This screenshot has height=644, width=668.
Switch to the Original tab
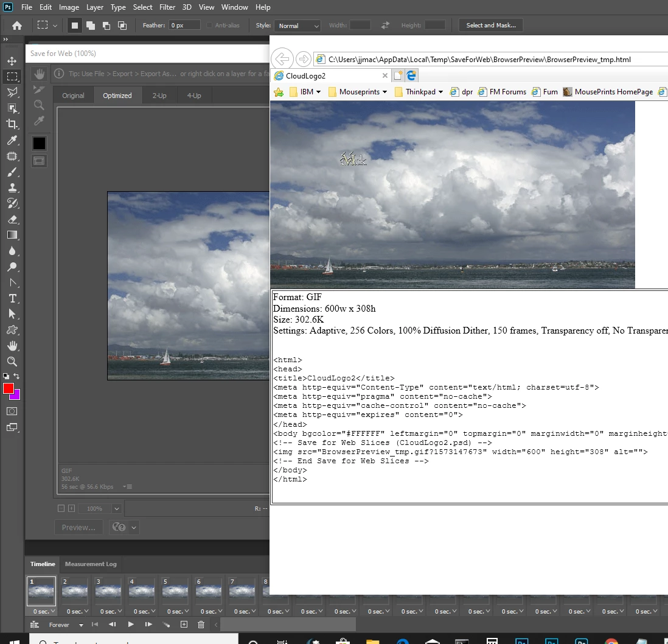click(73, 96)
